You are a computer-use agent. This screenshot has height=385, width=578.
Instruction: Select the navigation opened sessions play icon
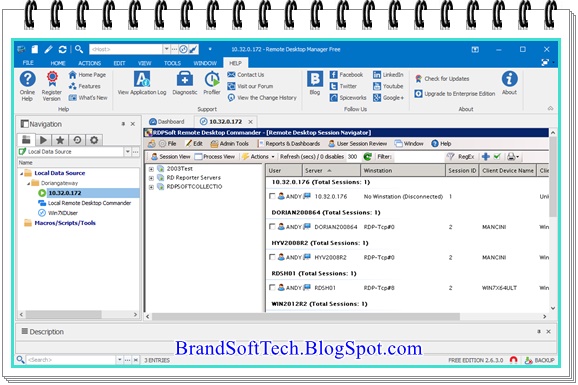(43, 140)
